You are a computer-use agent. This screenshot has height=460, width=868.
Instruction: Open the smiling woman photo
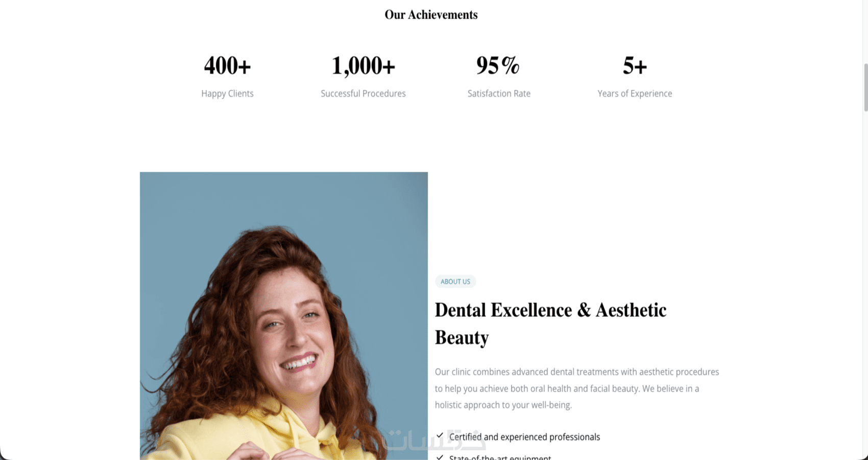coord(284,316)
